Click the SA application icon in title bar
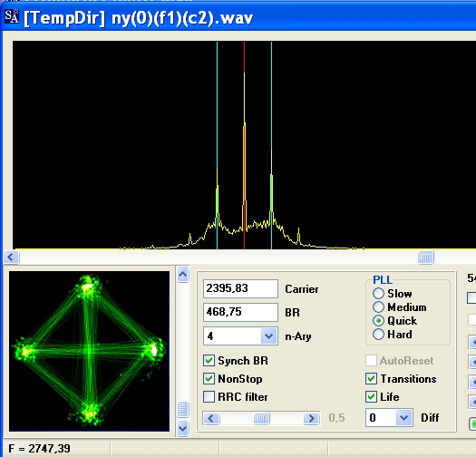The image size is (476, 457). click(12, 16)
